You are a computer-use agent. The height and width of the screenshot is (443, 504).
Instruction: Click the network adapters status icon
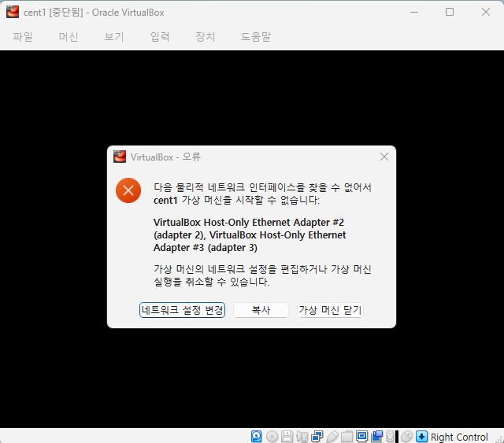coord(317,437)
